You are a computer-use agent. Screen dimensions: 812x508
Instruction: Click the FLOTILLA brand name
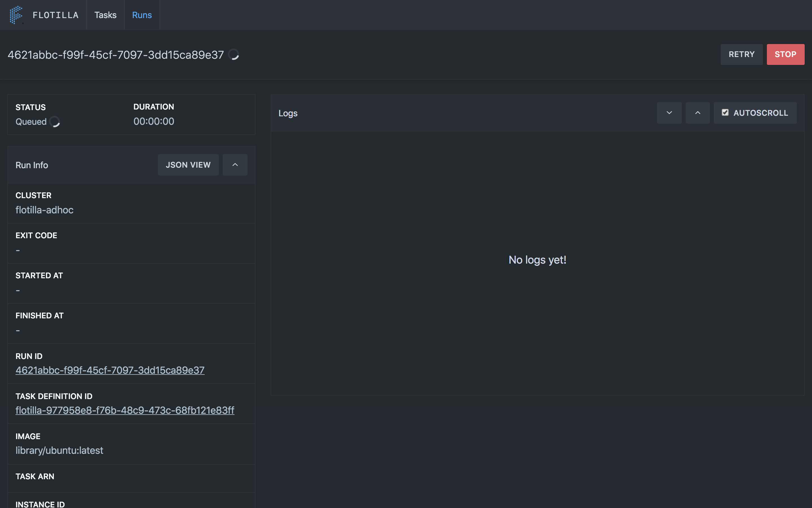click(x=56, y=15)
